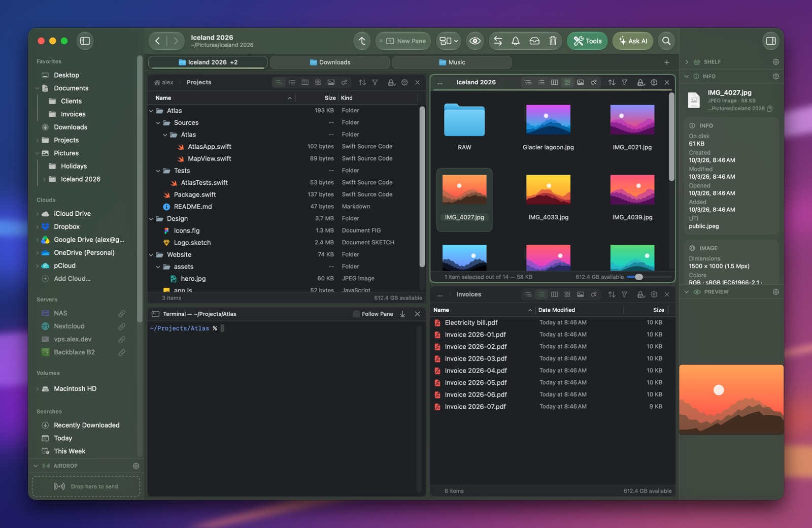The image size is (812, 528).
Task: Open sort options in the Invoices pane
Action: click(612, 294)
